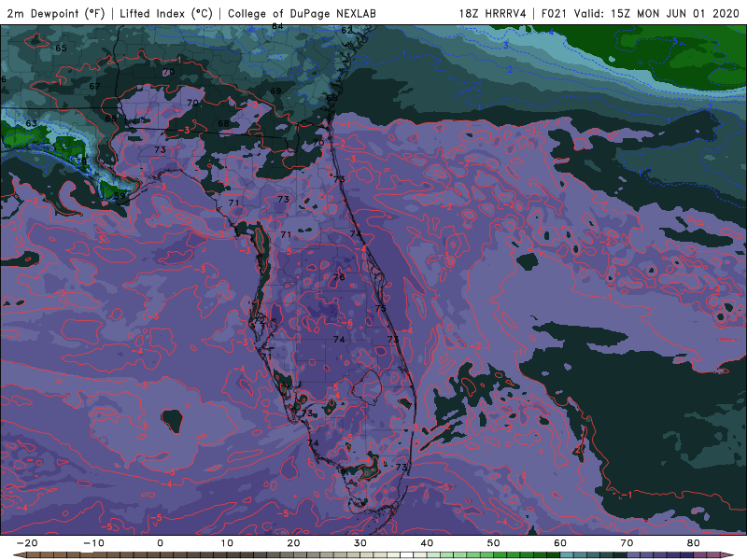Click the 59 dewpoint value on the panhandle coast
Screen dimensions: 747x560
(x=120, y=196)
